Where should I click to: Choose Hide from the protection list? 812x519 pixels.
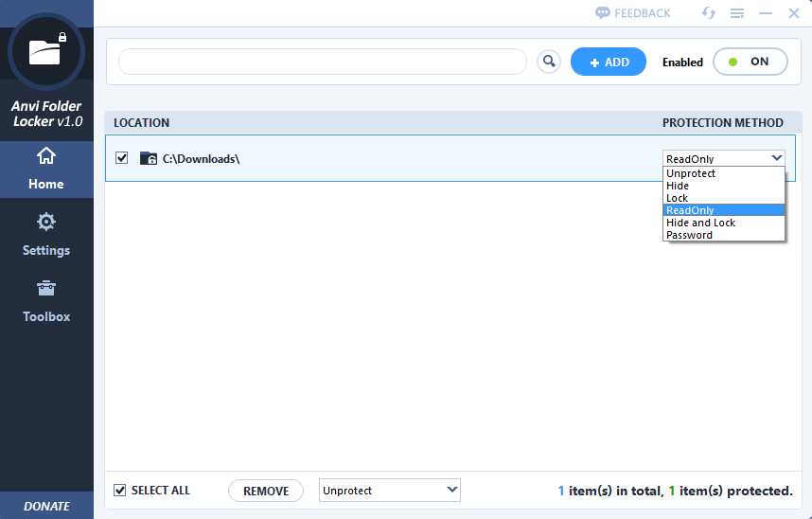click(723, 186)
